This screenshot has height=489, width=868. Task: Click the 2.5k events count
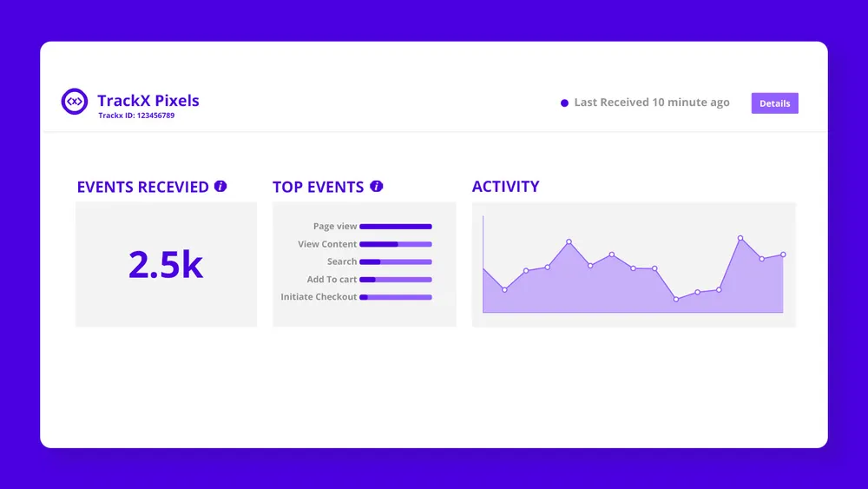[166, 265]
